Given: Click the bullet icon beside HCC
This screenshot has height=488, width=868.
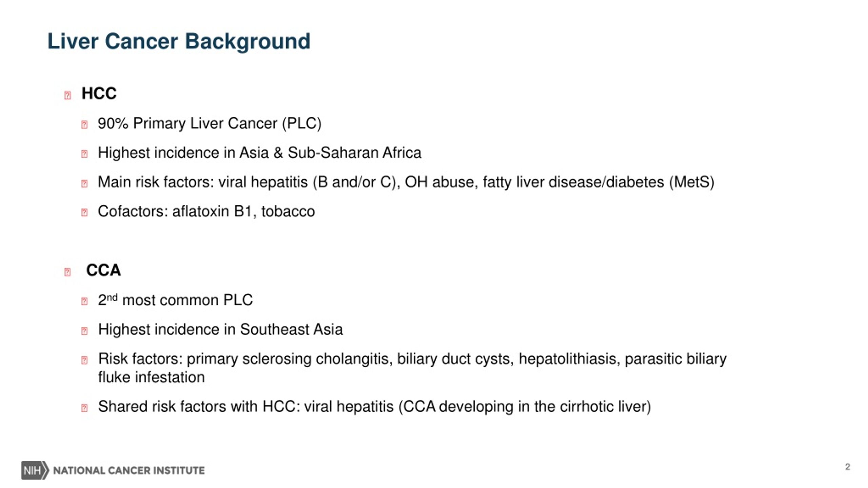Looking at the screenshot, I should coord(67,95).
